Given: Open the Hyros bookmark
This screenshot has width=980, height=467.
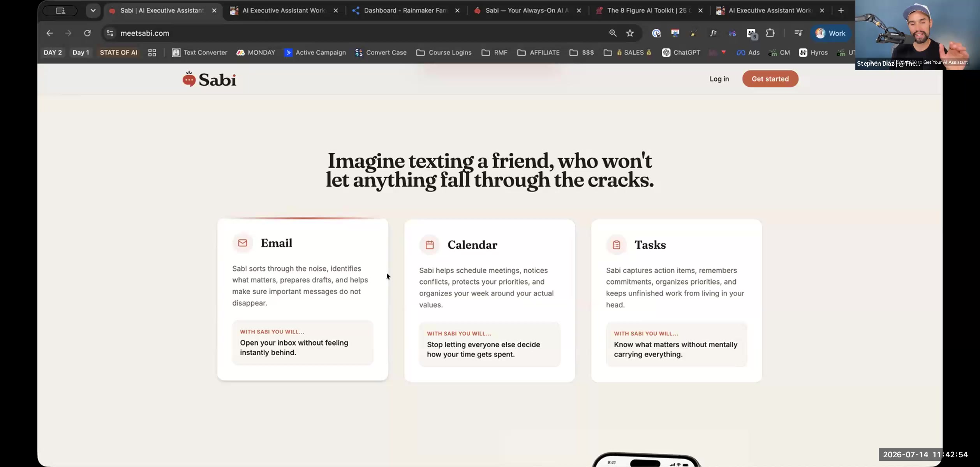Looking at the screenshot, I should pyautogui.click(x=813, y=53).
